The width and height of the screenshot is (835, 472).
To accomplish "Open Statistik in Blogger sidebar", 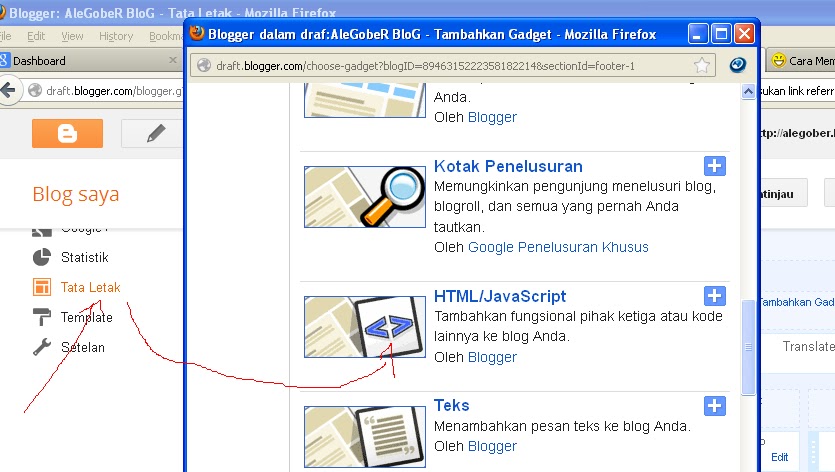I will 85,257.
